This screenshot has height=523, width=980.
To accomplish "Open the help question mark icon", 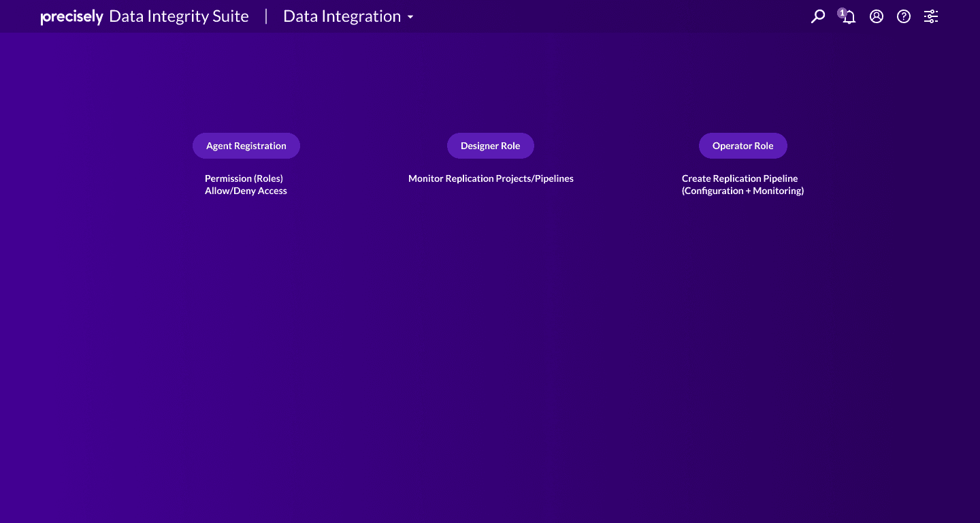I will coord(904,16).
